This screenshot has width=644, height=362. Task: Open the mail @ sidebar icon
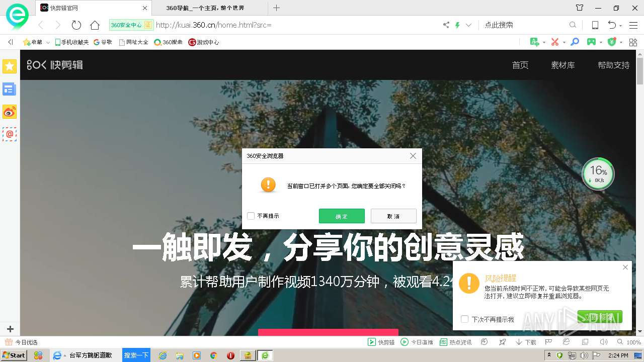(10, 134)
